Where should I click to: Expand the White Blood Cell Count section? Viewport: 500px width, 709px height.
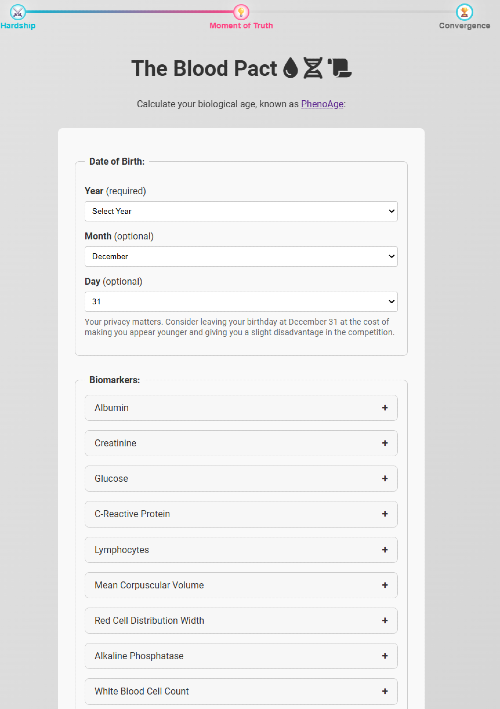point(241,691)
